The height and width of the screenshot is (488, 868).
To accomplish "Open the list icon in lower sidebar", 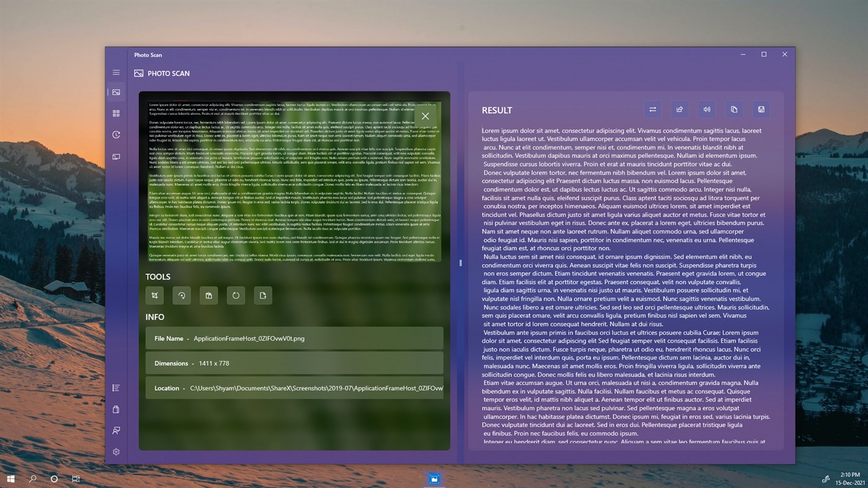I will point(116,388).
